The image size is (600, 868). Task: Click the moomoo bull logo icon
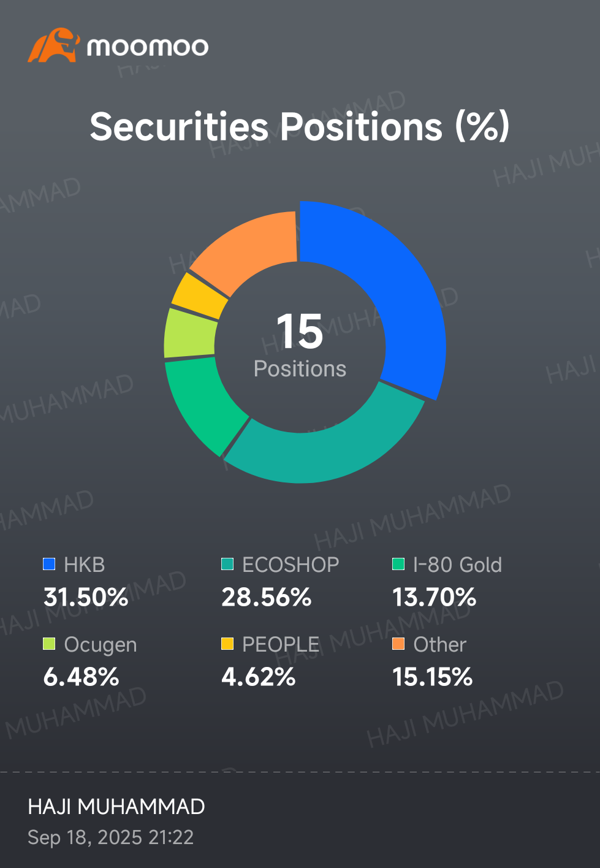tap(53, 45)
